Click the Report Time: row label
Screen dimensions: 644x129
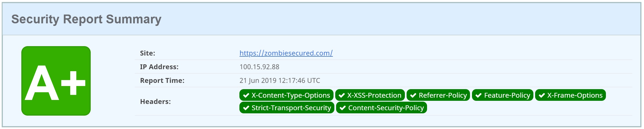(162, 81)
